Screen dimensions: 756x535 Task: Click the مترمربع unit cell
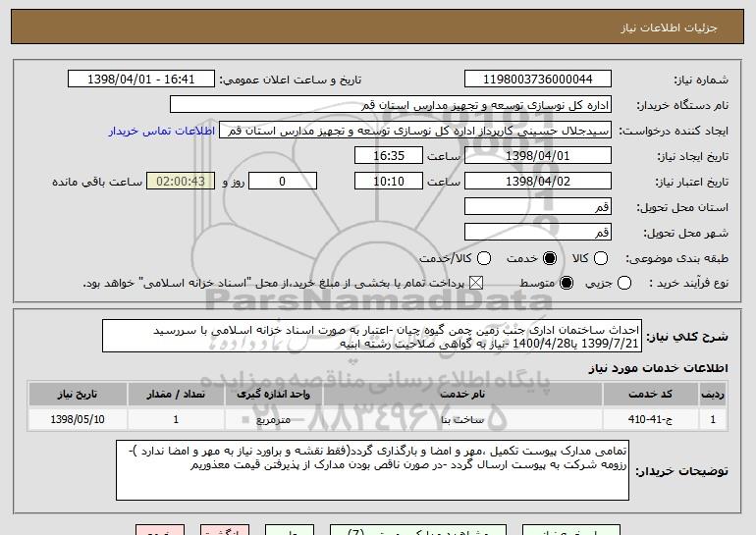(273, 419)
